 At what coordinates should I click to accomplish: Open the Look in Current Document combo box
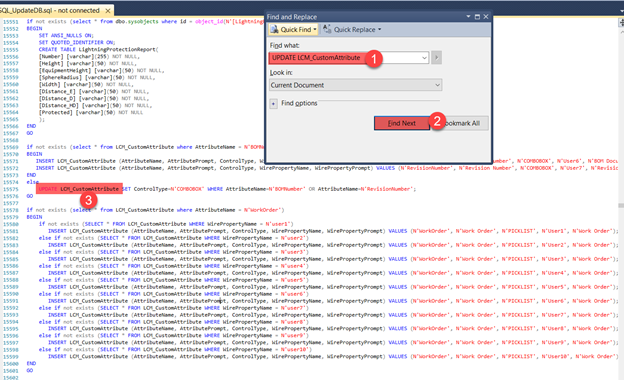(x=356, y=85)
